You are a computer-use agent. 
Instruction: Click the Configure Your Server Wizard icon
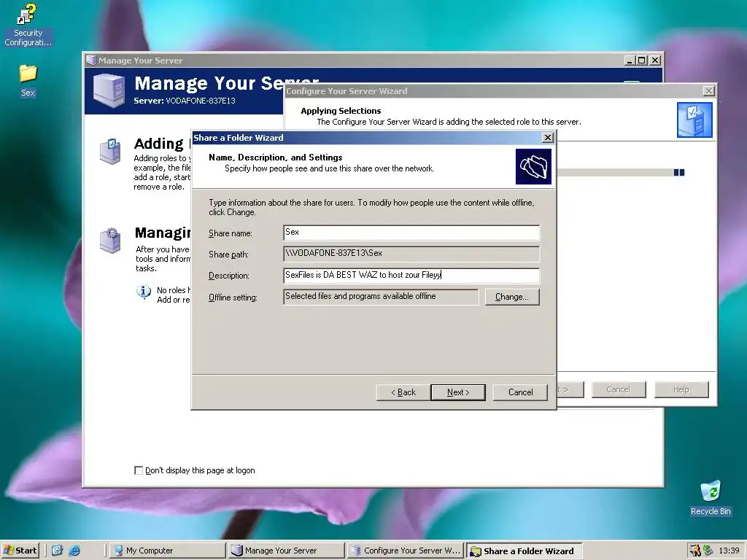click(694, 120)
